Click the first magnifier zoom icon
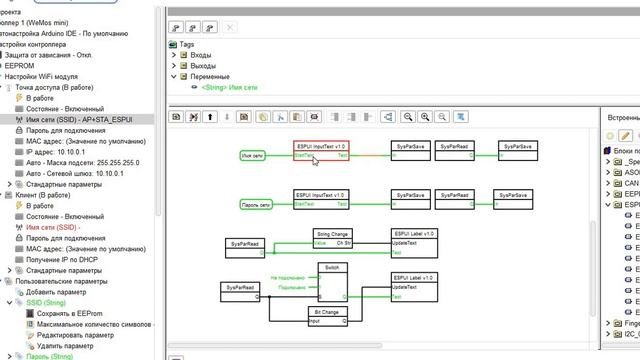The image size is (640, 360). tap(408, 117)
